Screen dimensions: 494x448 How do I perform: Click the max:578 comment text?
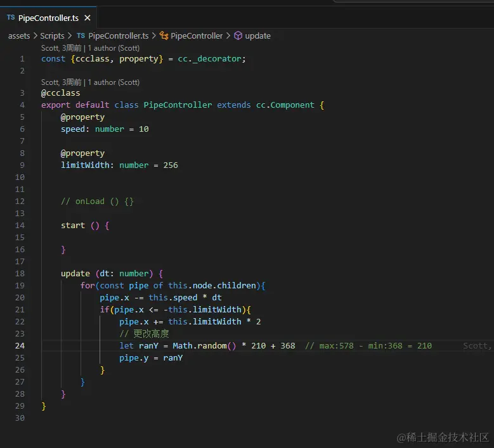coord(337,346)
